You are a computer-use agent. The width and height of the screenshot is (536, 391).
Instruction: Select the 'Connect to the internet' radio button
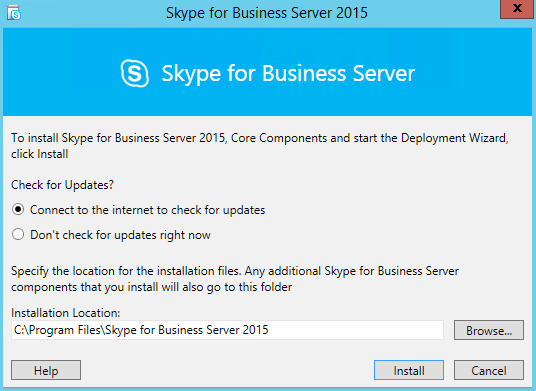click(18, 209)
